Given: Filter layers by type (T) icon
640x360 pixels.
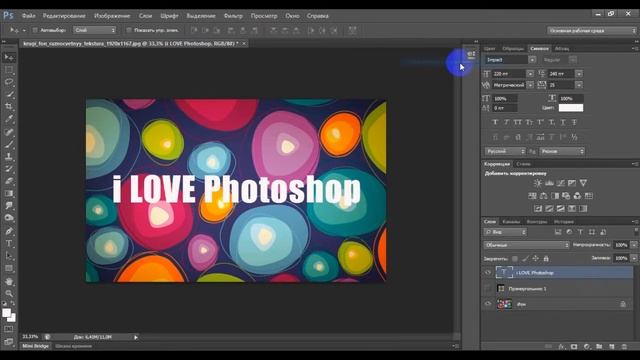Looking at the screenshot, I should tap(580, 232).
